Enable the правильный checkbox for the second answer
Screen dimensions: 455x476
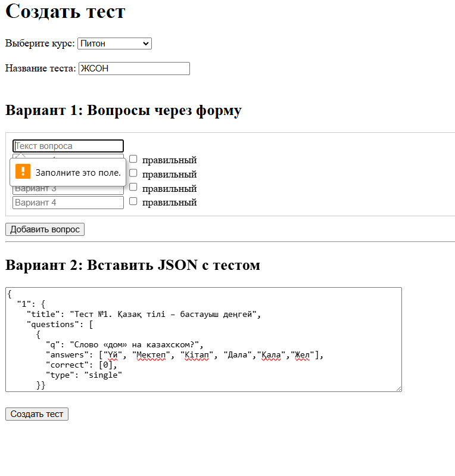click(133, 173)
